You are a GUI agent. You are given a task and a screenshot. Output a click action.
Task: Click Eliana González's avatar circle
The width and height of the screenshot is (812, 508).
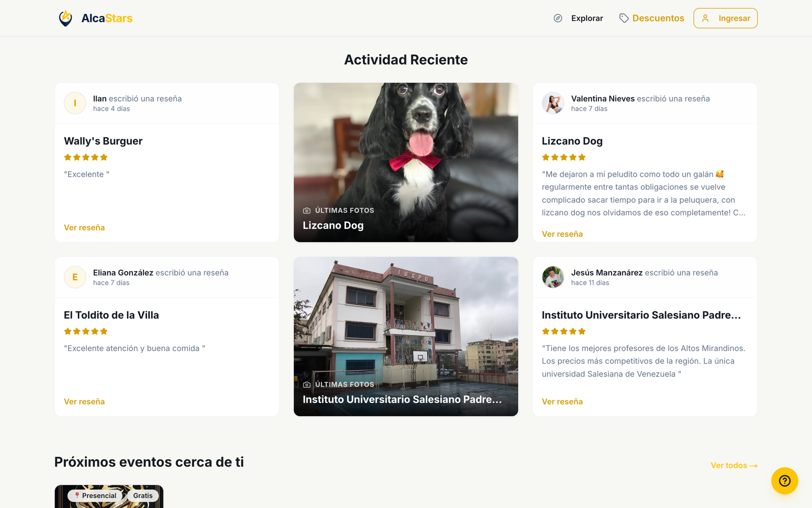click(75, 277)
